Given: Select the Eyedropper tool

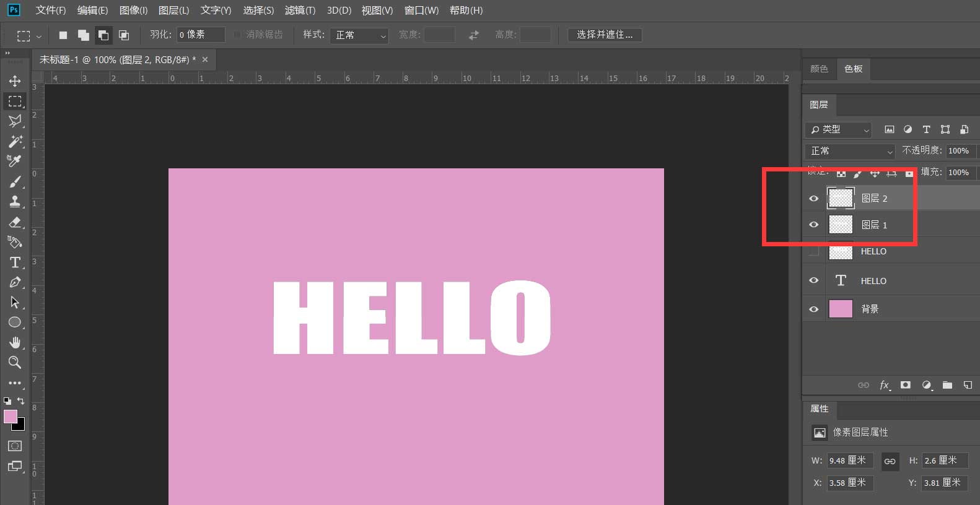Looking at the screenshot, I should point(15,161).
